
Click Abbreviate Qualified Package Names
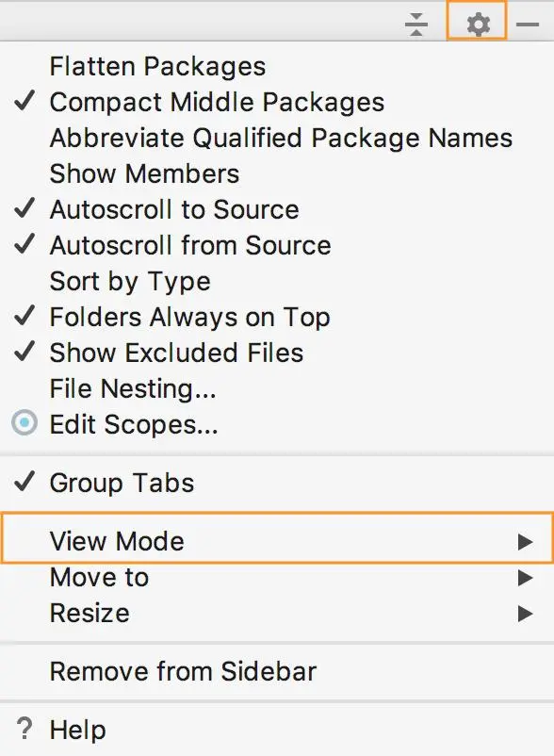tap(281, 138)
